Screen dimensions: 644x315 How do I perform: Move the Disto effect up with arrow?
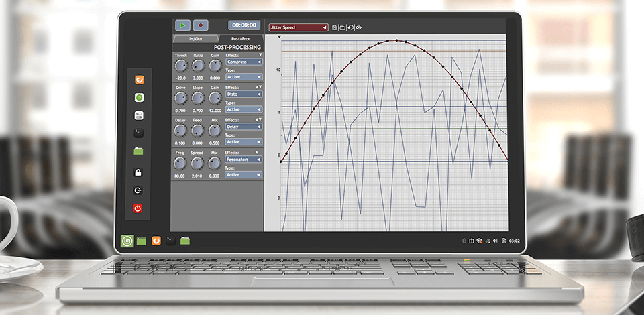[257, 87]
